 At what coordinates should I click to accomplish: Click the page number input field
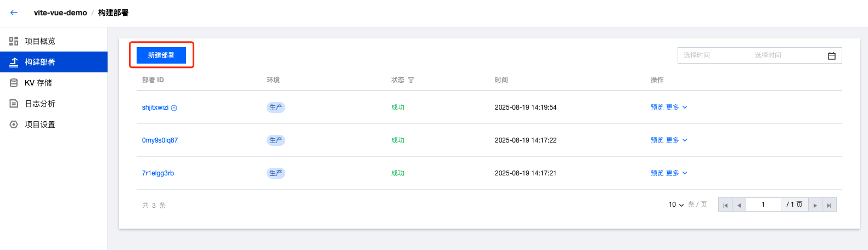coord(763,204)
